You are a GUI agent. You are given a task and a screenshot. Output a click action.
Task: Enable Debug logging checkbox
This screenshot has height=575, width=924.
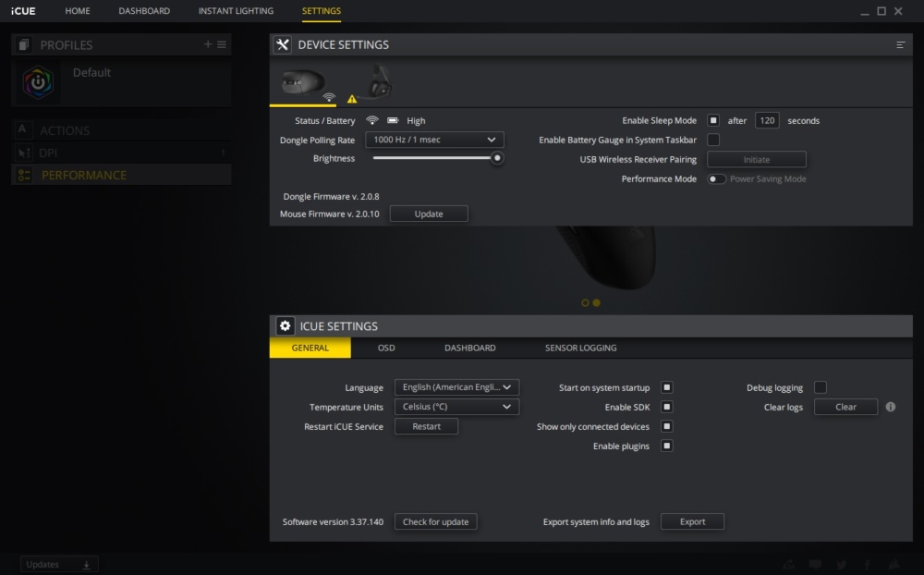point(820,387)
